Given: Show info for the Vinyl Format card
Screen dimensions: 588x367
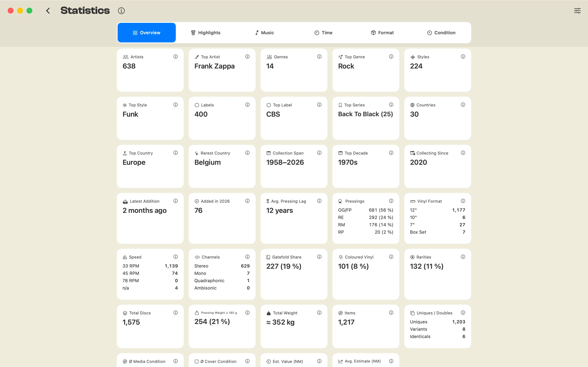Looking at the screenshot, I should tap(463, 201).
